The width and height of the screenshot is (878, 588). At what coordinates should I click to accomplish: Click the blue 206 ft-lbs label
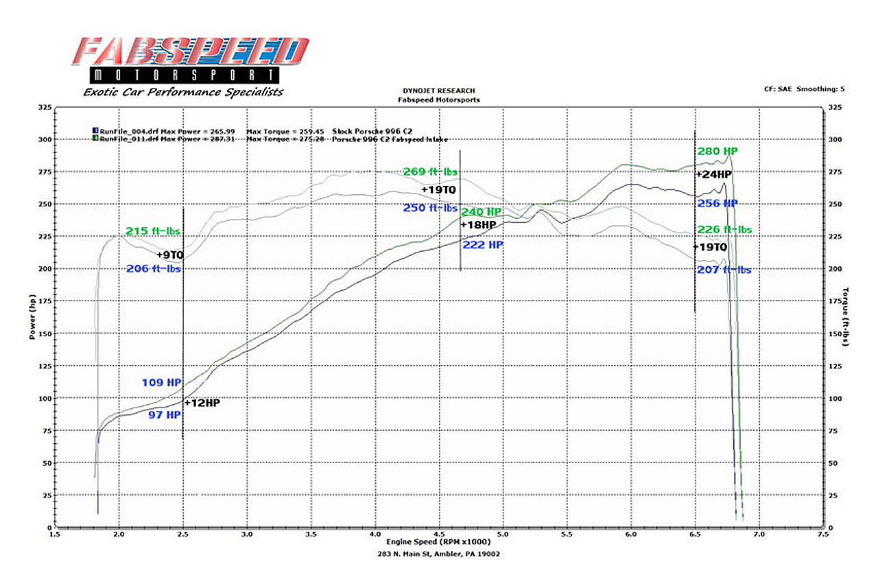[x=154, y=269]
